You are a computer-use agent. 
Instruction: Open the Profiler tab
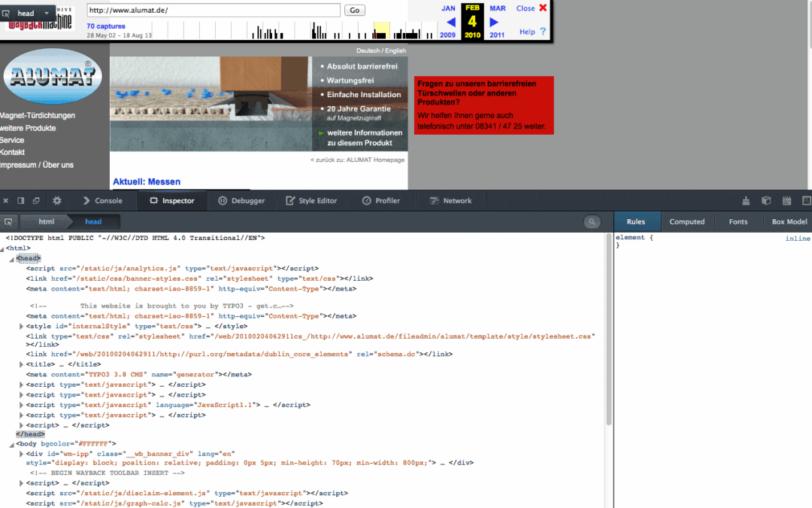(380, 201)
